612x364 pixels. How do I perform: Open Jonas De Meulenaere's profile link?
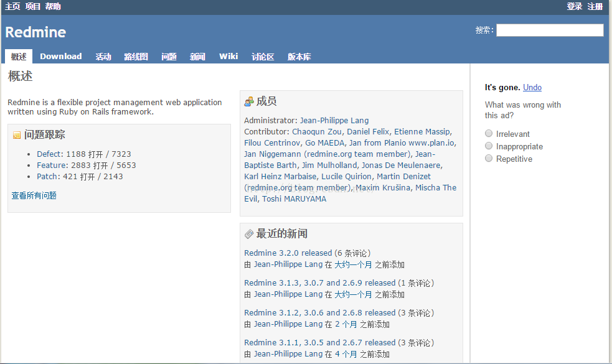401,166
